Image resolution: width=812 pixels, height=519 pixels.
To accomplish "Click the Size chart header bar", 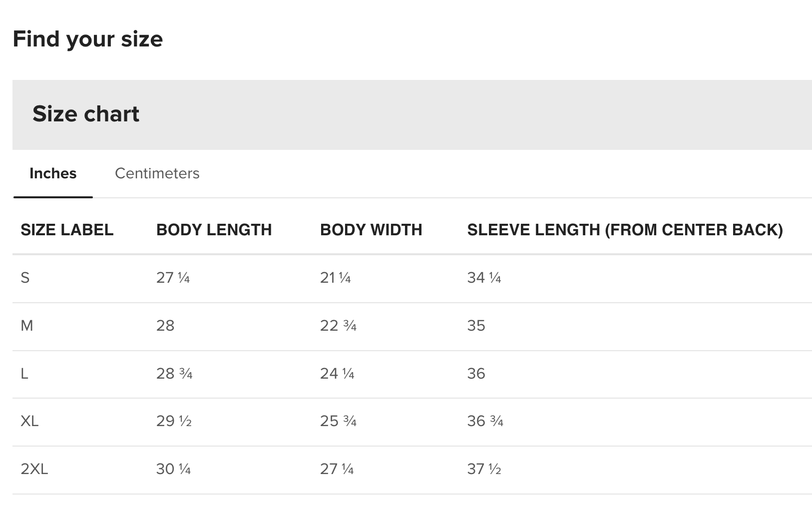I will 411,114.
